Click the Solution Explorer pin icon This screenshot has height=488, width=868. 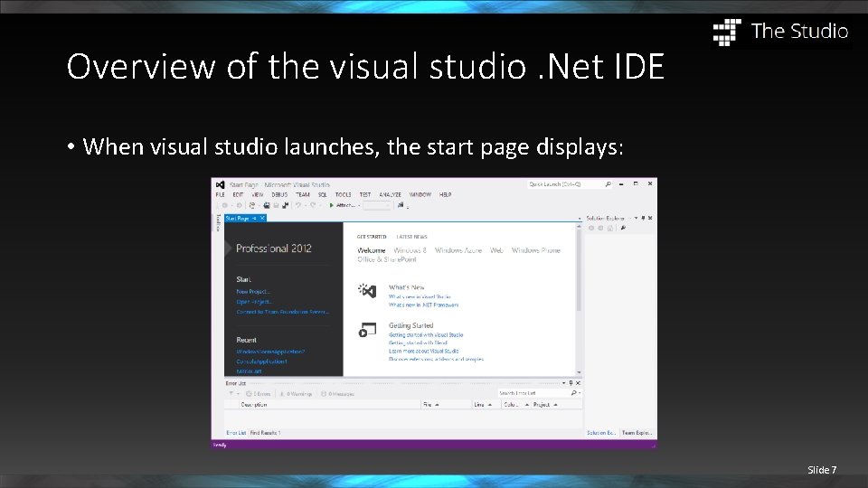click(643, 218)
